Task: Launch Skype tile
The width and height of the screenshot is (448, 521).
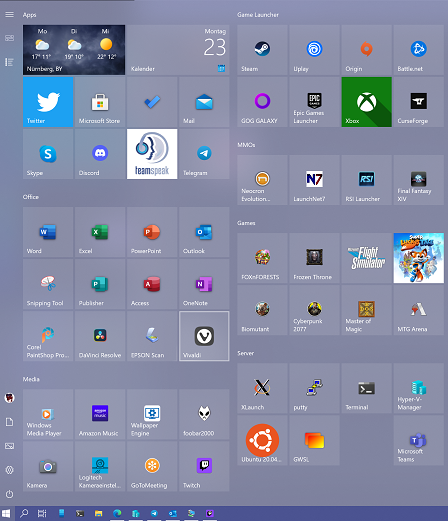Action: click(48, 154)
